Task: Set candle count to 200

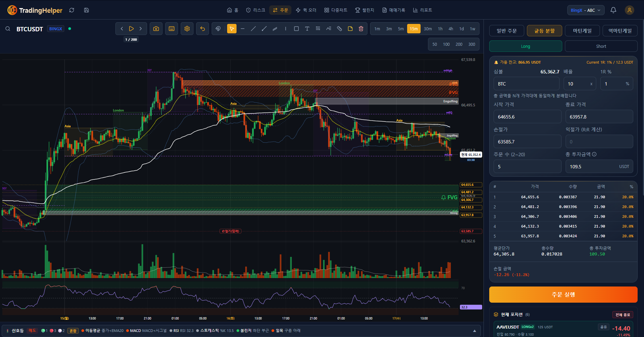Action: (459, 44)
